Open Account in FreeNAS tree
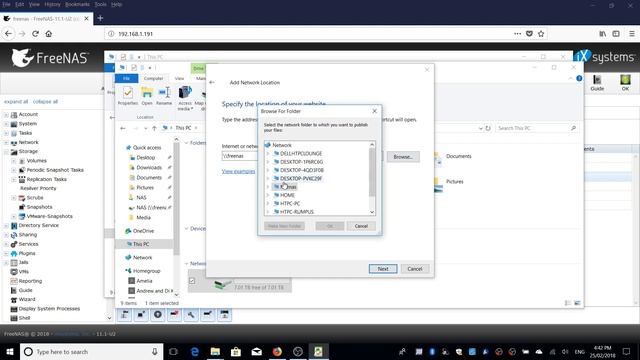640x360 pixels. pos(28,114)
